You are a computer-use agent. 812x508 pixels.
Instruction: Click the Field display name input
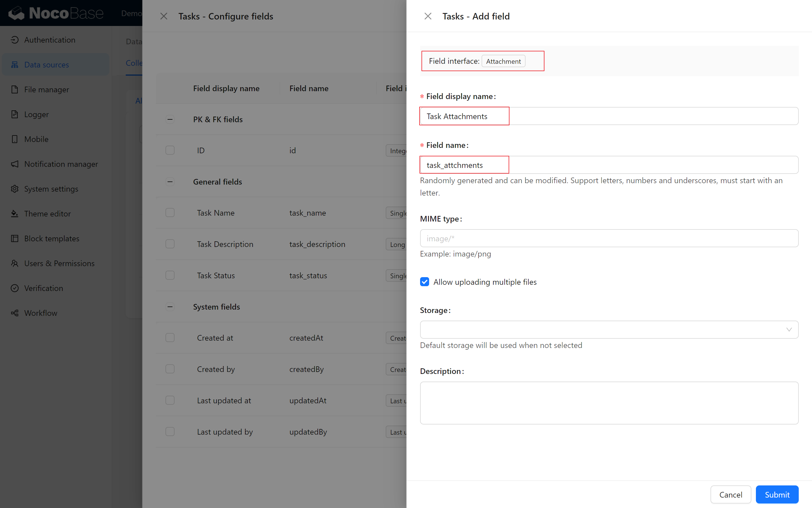pyautogui.click(x=609, y=116)
